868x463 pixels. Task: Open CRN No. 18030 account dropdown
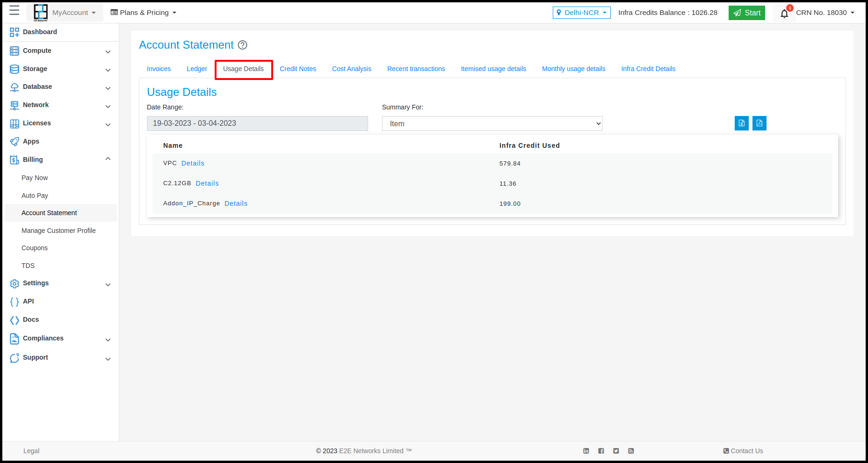[x=825, y=13]
